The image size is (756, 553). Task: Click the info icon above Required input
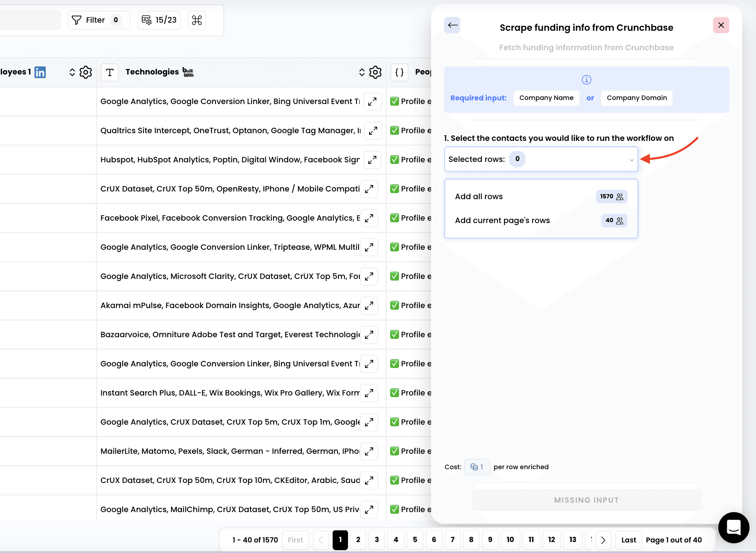tap(586, 80)
